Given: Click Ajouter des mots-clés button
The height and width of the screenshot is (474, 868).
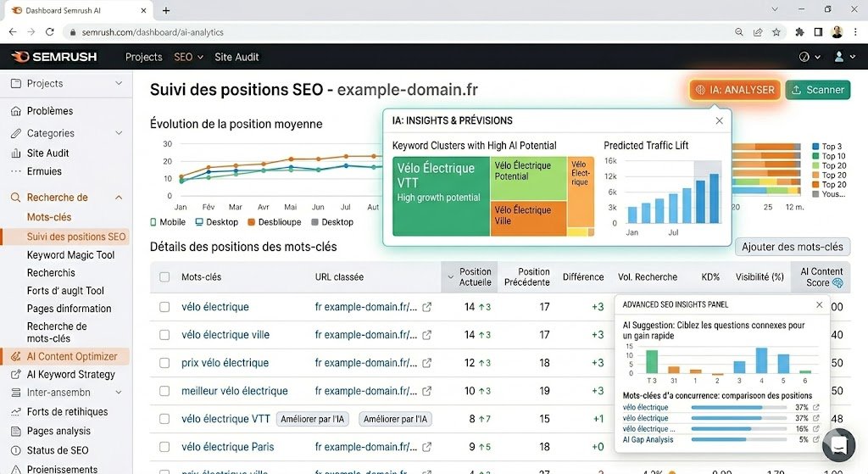Looking at the screenshot, I should point(793,247).
